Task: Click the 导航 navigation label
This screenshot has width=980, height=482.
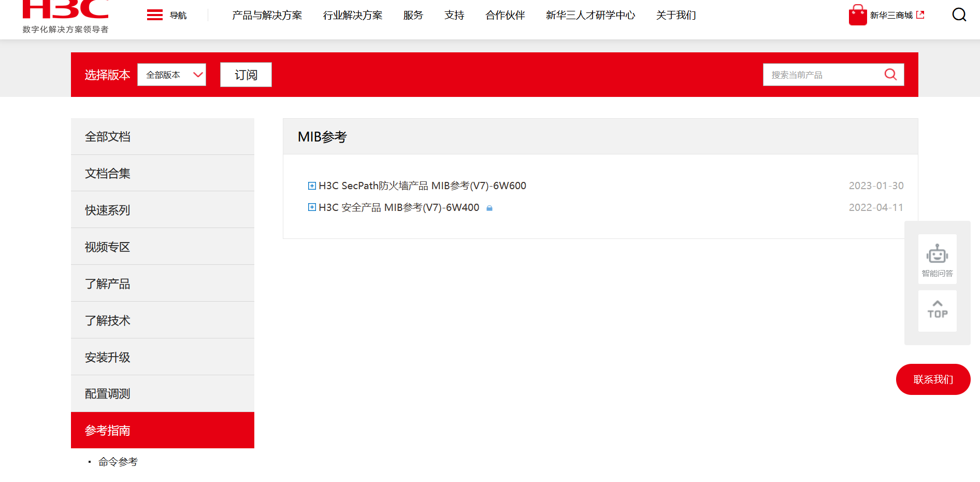Action: [178, 16]
